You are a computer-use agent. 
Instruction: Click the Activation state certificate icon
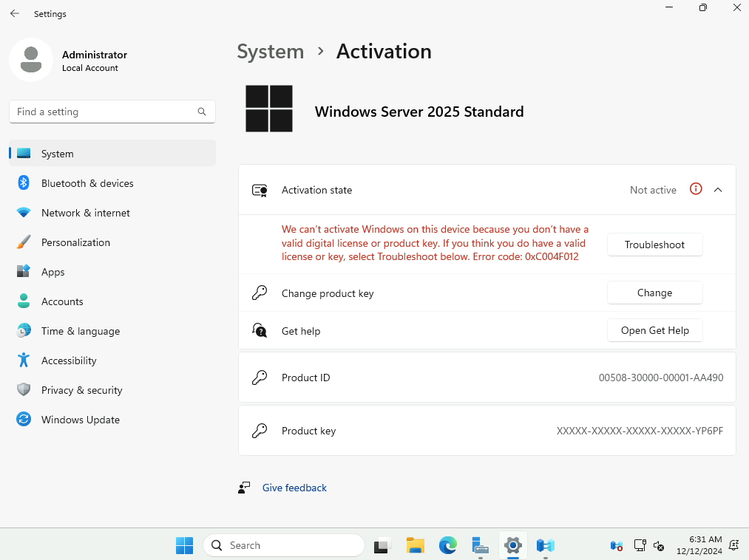click(x=260, y=191)
